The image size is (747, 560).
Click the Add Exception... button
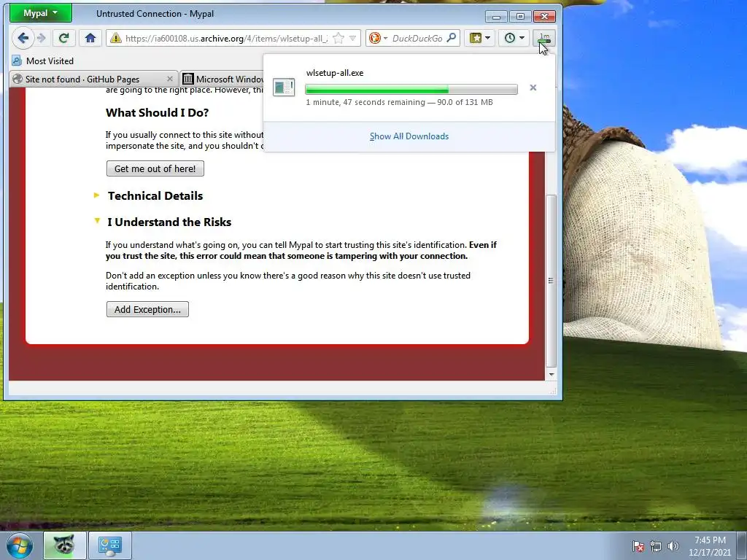pyautogui.click(x=147, y=309)
